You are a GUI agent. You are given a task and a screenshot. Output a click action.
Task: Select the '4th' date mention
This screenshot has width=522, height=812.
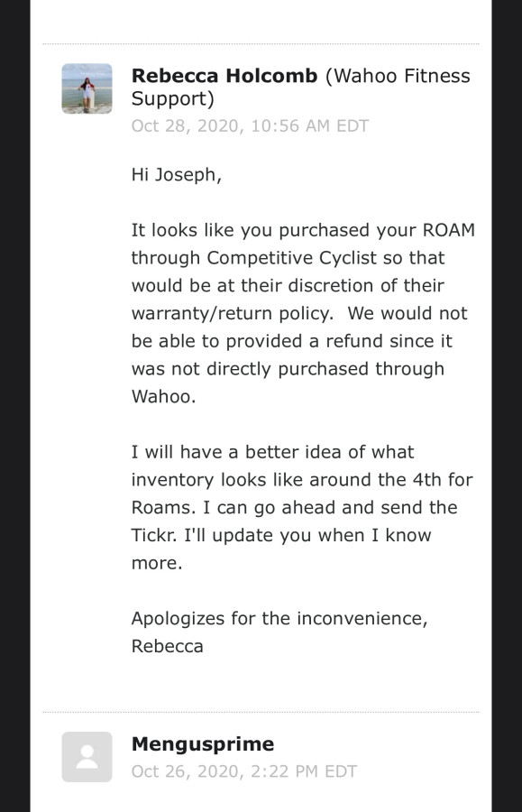(x=426, y=480)
